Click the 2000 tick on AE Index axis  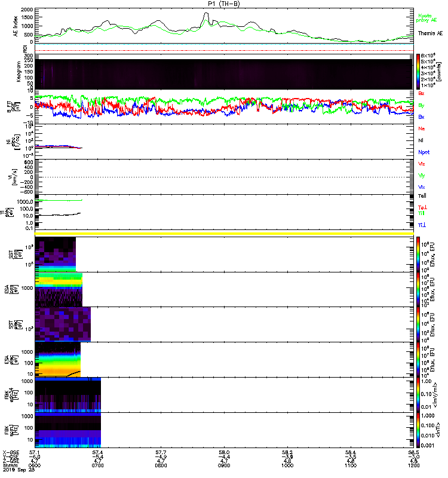pos(27,10)
